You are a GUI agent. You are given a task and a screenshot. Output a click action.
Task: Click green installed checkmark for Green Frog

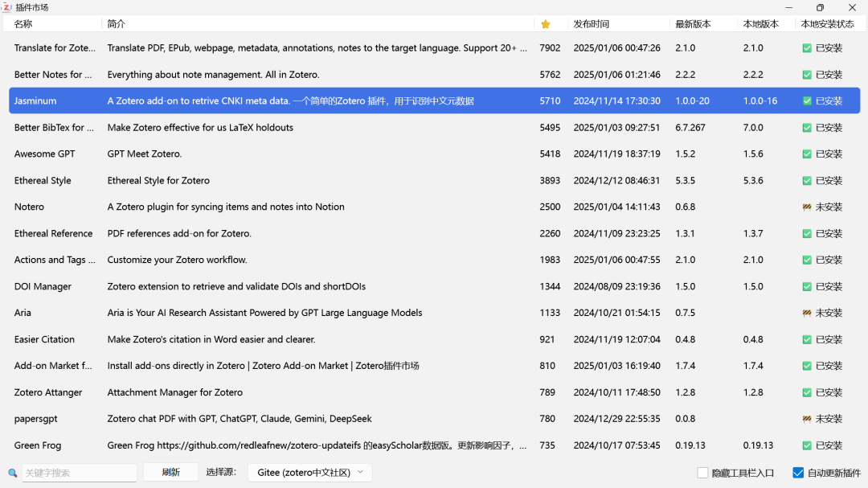coord(807,445)
